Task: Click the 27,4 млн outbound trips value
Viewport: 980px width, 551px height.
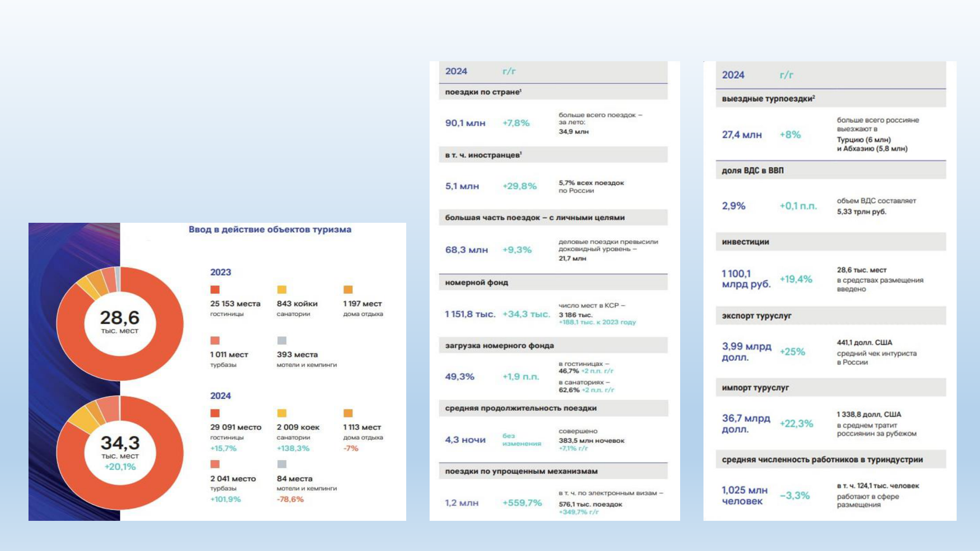Action: click(x=741, y=135)
